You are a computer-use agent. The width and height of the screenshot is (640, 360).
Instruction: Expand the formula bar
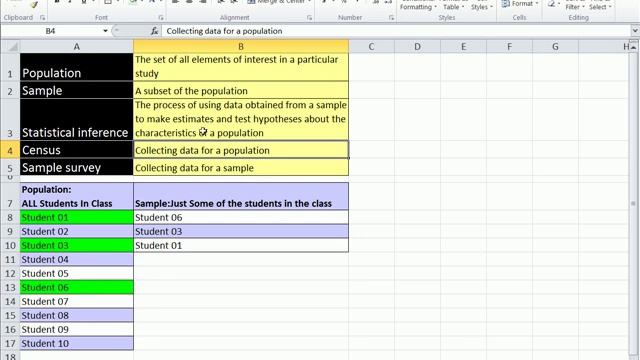635,31
